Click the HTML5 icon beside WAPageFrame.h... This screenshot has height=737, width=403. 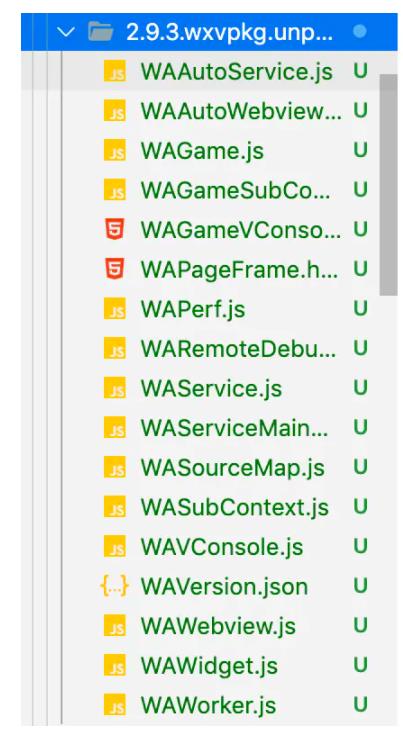point(115,269)
